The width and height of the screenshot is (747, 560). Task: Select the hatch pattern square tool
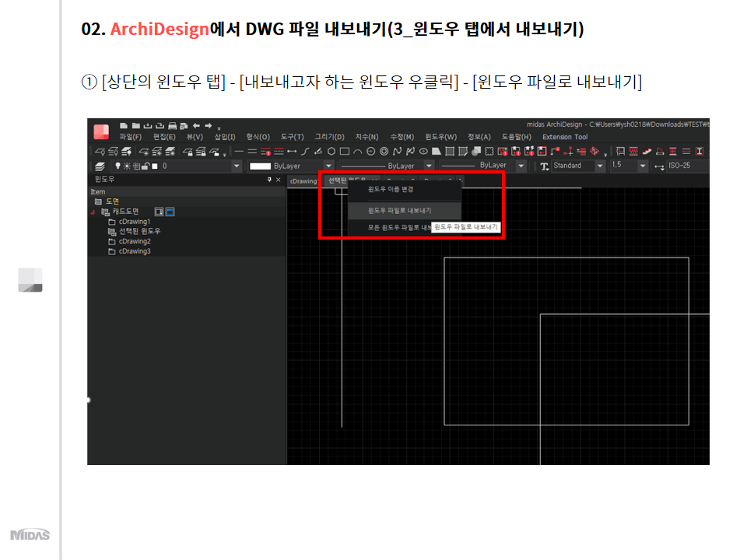pos(449,152)
